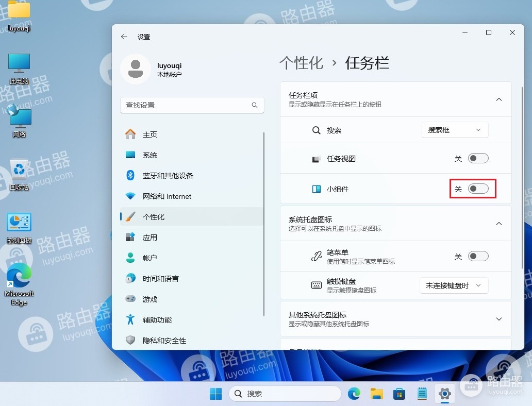Click the Settings gear in taskbar
Image resolution: width=532 pixels, height=406 pixels.
point(444,394)
